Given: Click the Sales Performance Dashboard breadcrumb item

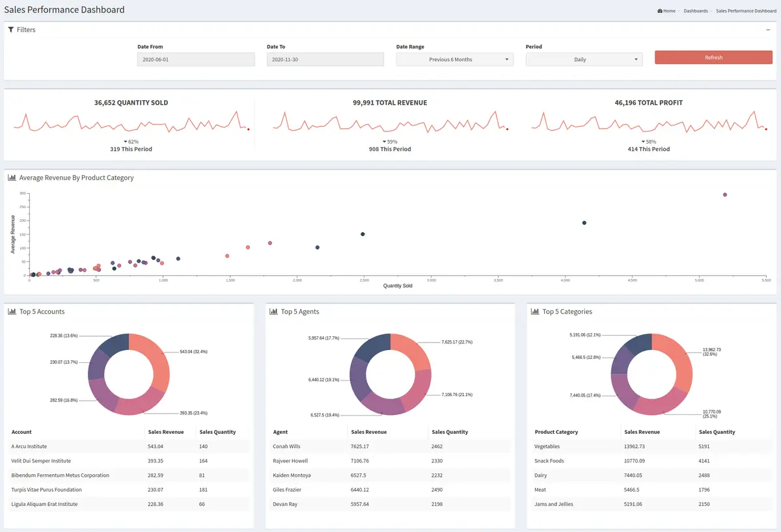Looking at the screenshot, I should (x=746, y=11).
